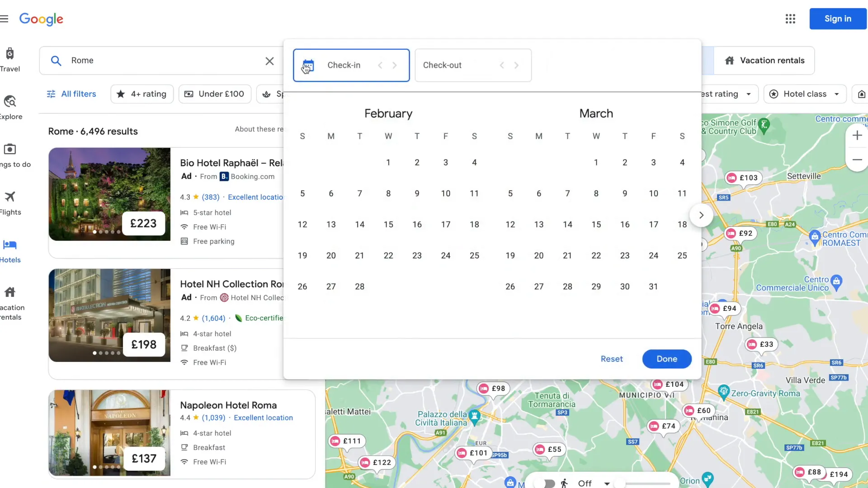
Task: Select the £98 hotel map pin
Action: click(493, 389)
